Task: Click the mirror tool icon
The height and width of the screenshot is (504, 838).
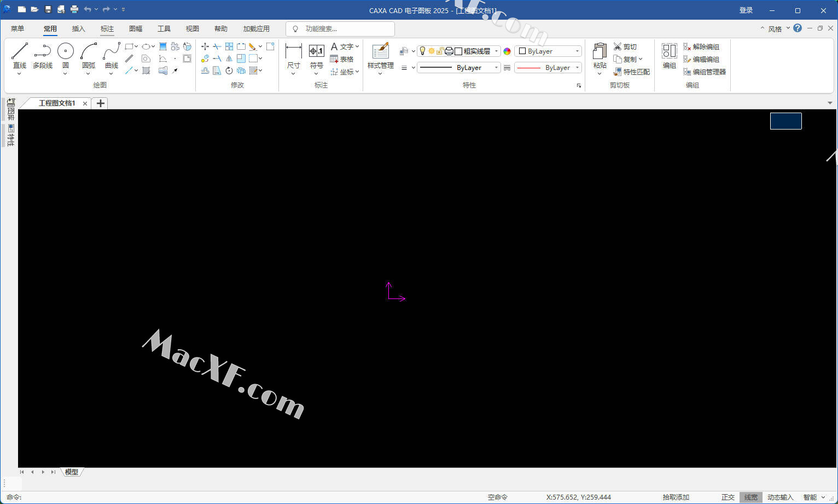Action: pyautogui.click(x=229, y=58)
